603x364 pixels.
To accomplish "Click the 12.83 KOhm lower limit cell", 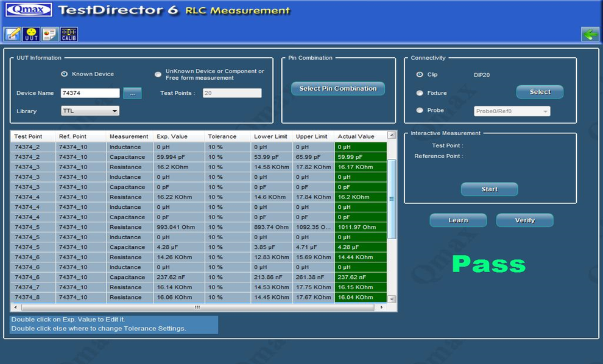I will pos(272,257).
